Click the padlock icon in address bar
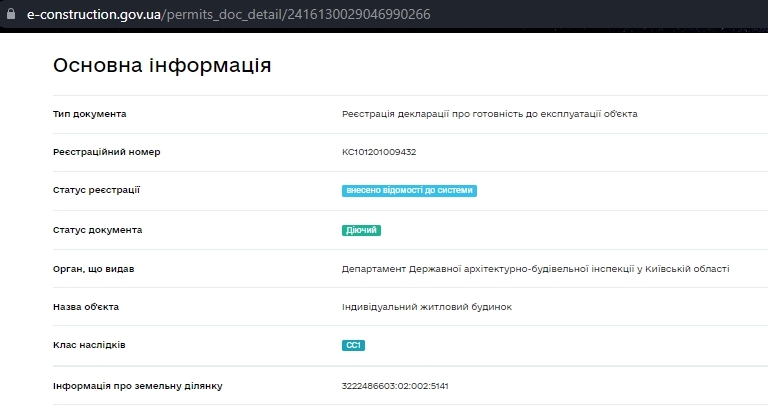 [x=11, y=14]
